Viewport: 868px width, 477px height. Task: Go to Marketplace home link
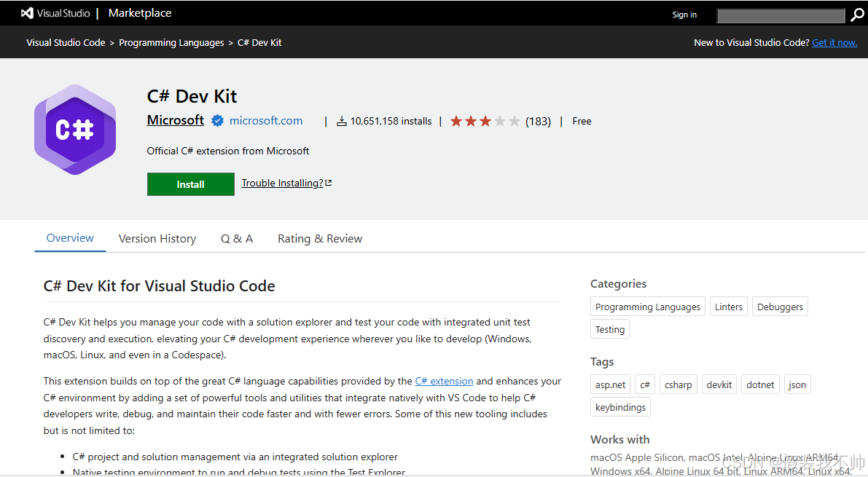(x=140, y=12)
